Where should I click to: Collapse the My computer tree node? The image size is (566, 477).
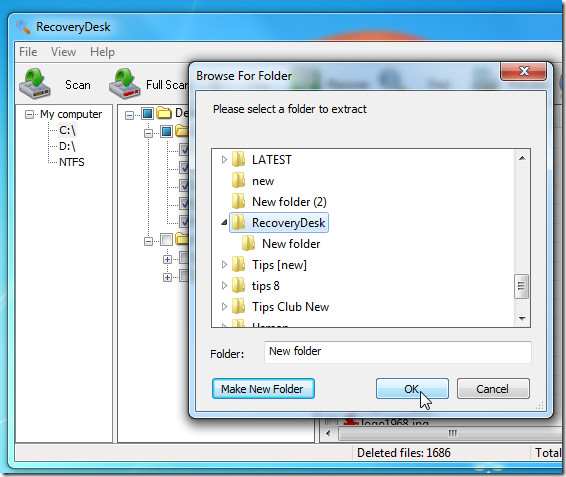click(29, 115)
